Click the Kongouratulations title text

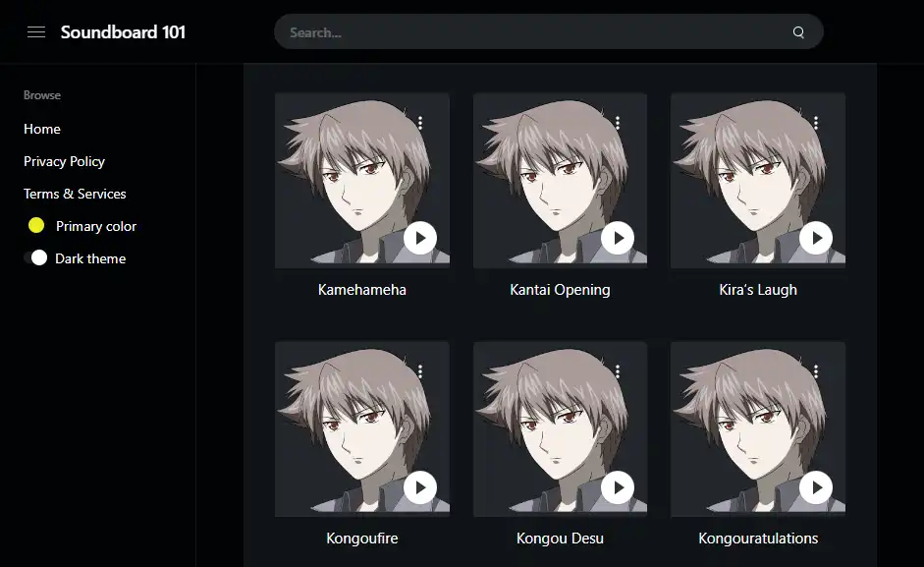click(758, 539)
